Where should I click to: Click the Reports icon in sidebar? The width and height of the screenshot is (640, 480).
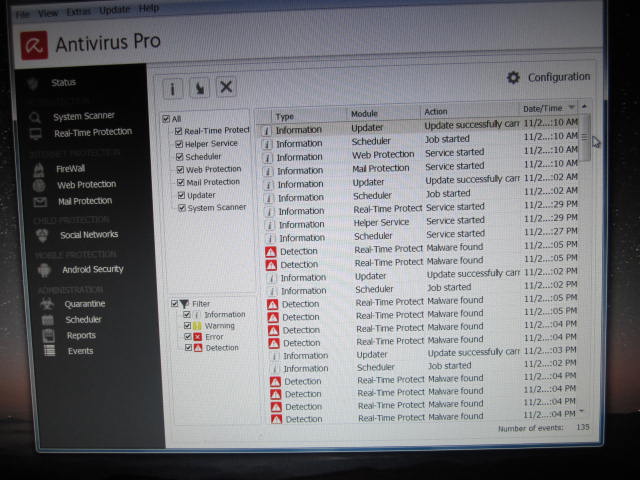pyautogui.click(x=49, y=336)
